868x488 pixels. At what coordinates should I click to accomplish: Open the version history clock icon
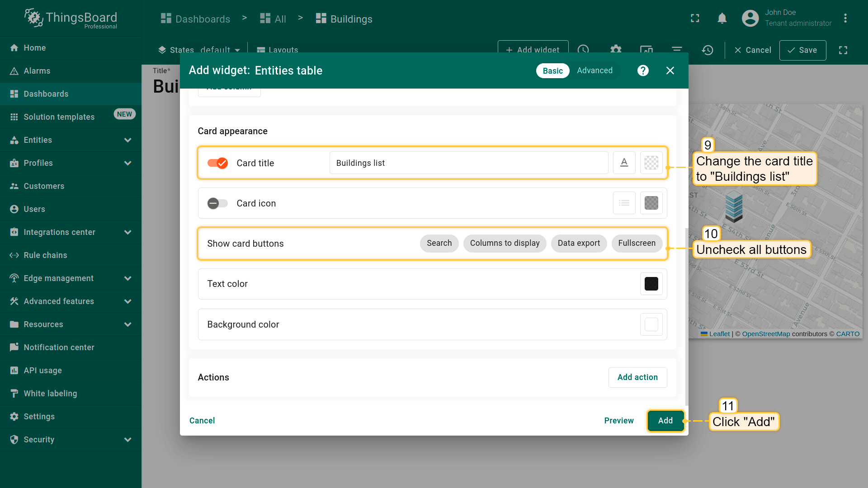click(708, 50)
